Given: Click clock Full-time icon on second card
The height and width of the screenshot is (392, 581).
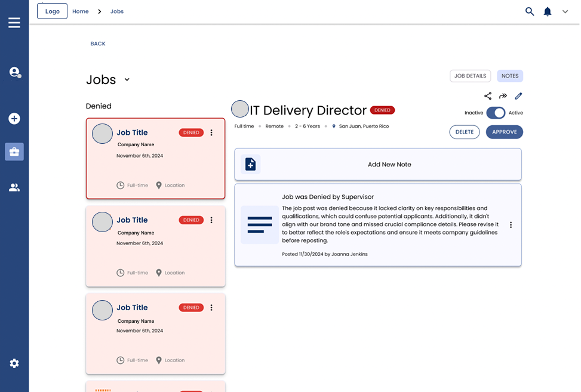Looking at the screenshot, I should tap(121, 273).
